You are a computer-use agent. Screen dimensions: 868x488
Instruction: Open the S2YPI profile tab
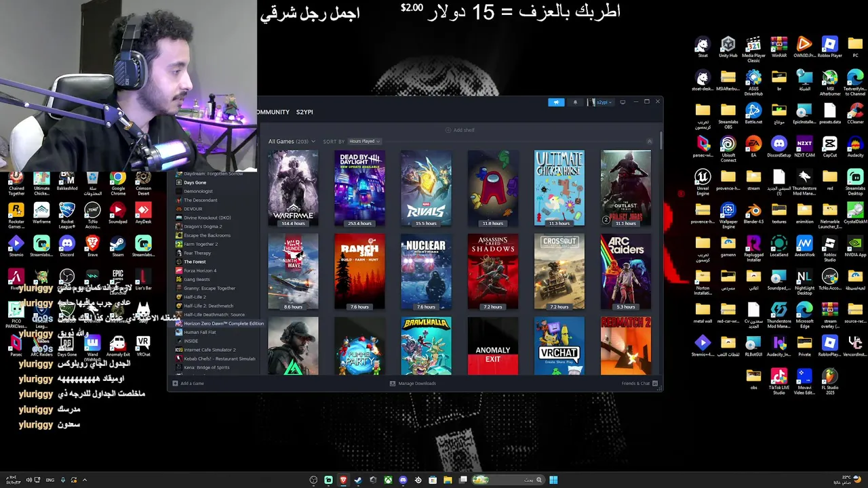304,112
